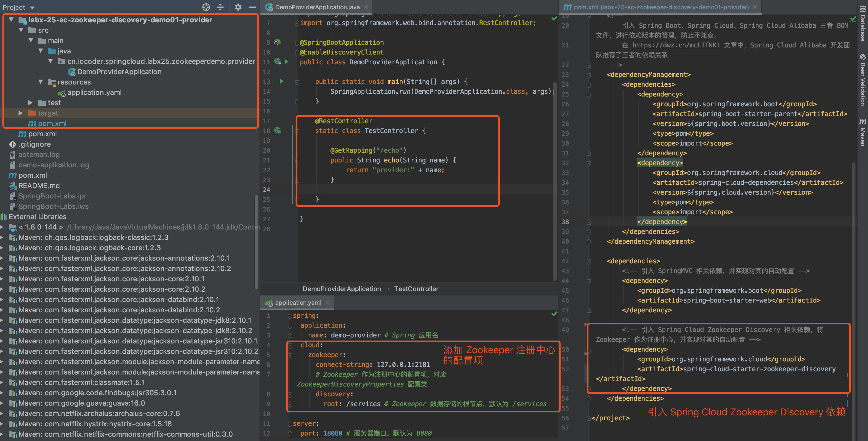Collapse the src folder

[x=21, y=30]
